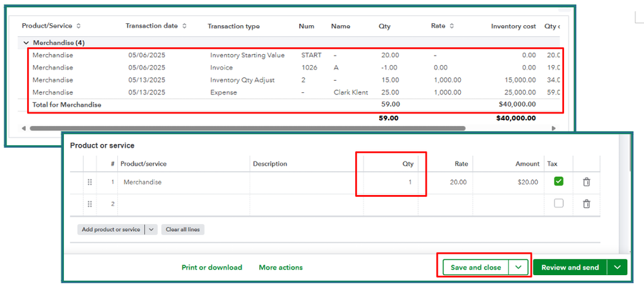Grab the drag handle of line 2
Screen dimensions: 644x288
[90, 203]
